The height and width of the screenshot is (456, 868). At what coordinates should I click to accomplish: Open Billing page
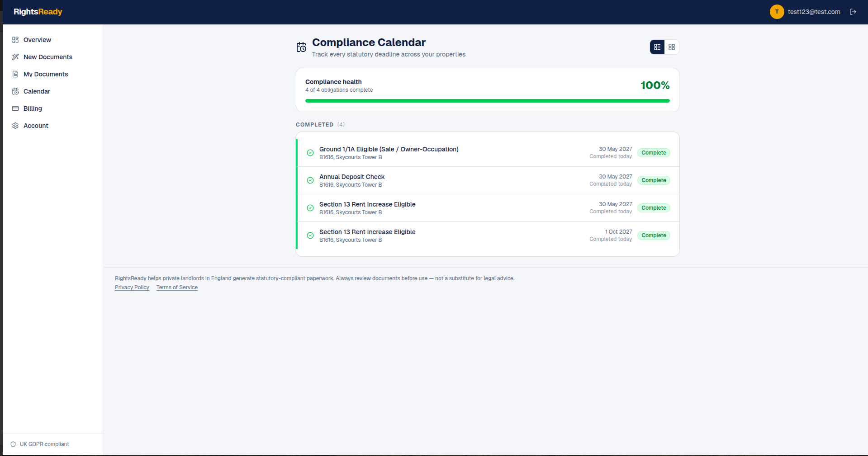(x=53, y=108)
